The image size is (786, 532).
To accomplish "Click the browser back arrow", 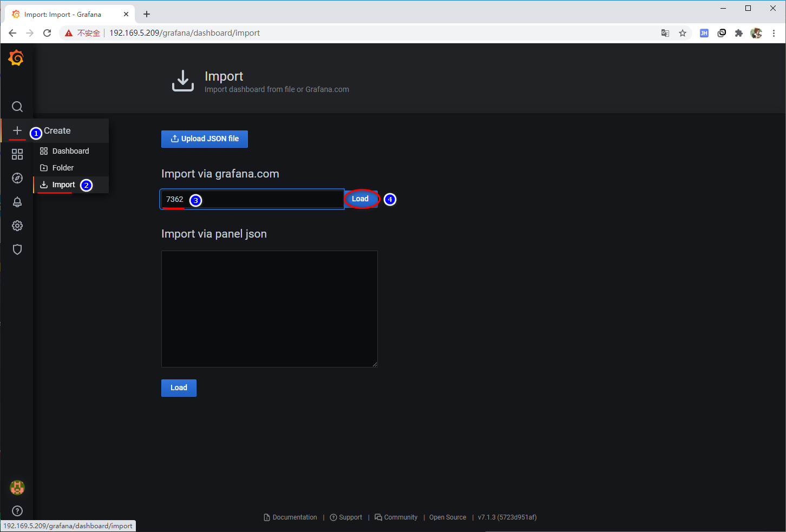I will coord(12,33).
